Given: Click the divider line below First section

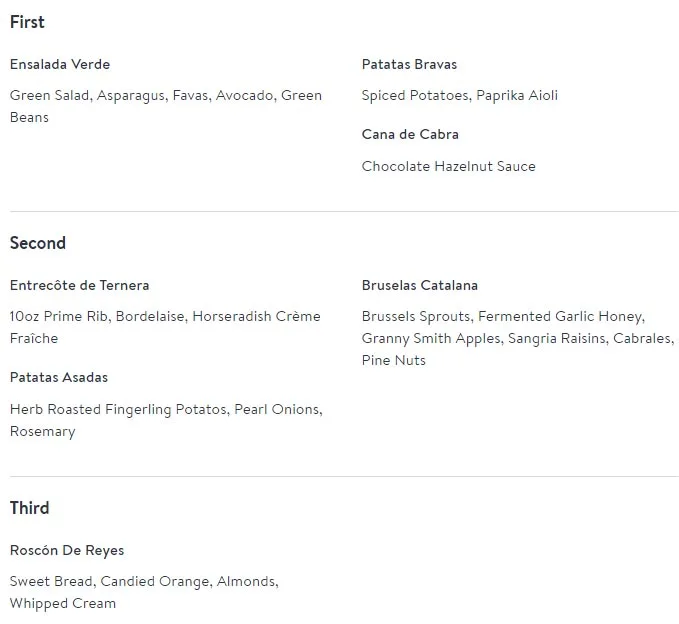Looking at the screenshot, I should click(x=344, y=212).
